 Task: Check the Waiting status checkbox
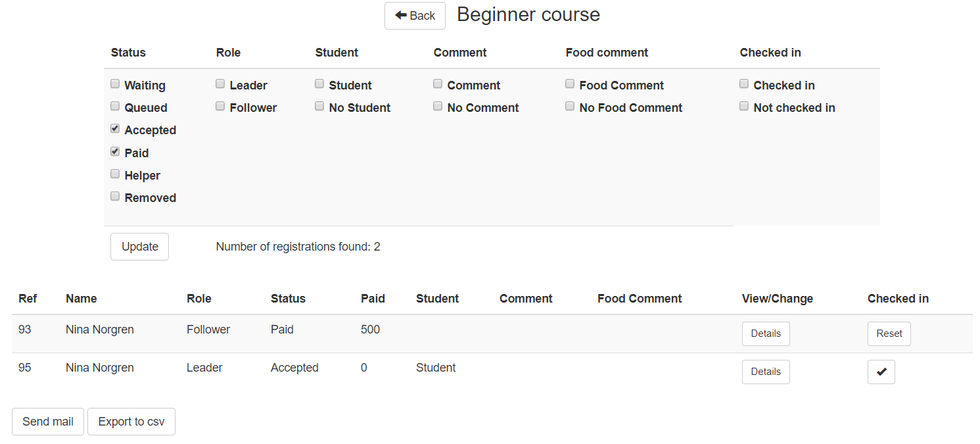115,84
